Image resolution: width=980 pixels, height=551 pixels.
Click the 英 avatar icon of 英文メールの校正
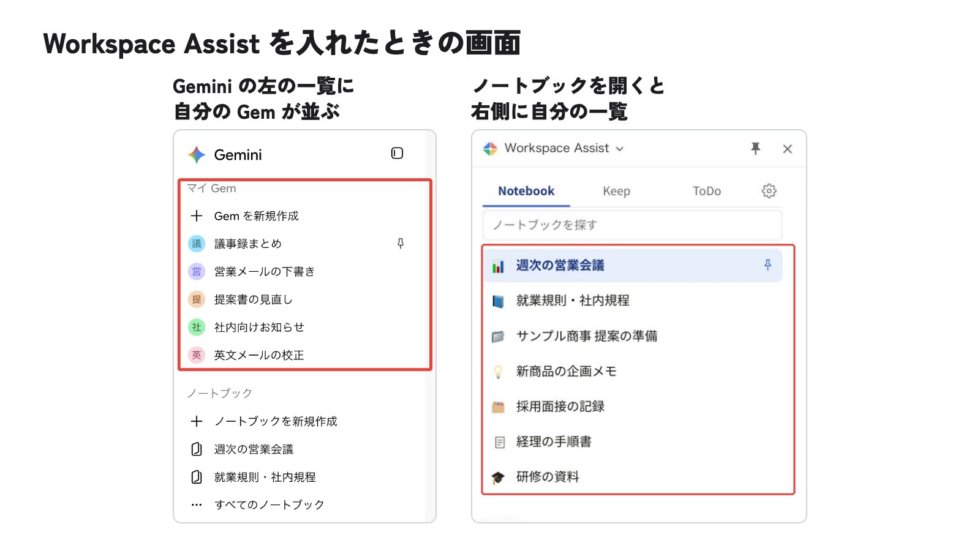[x=197, y=355]
